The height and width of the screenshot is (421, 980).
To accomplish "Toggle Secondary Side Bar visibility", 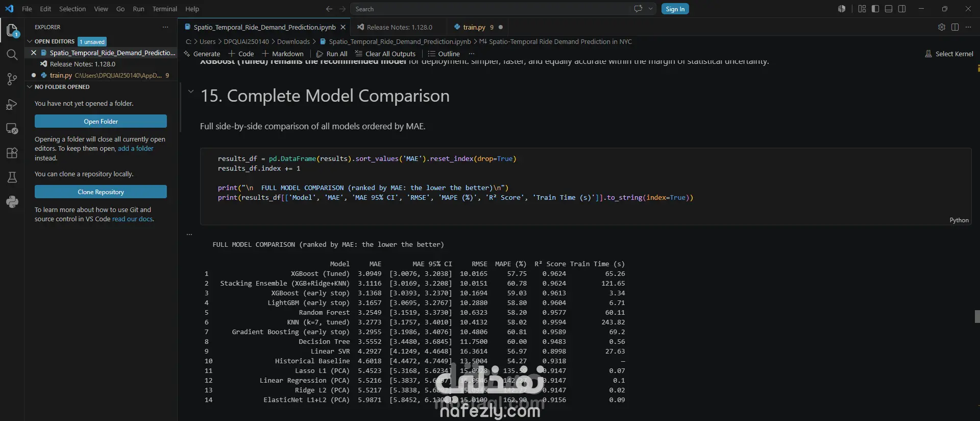I will (902, 9).
